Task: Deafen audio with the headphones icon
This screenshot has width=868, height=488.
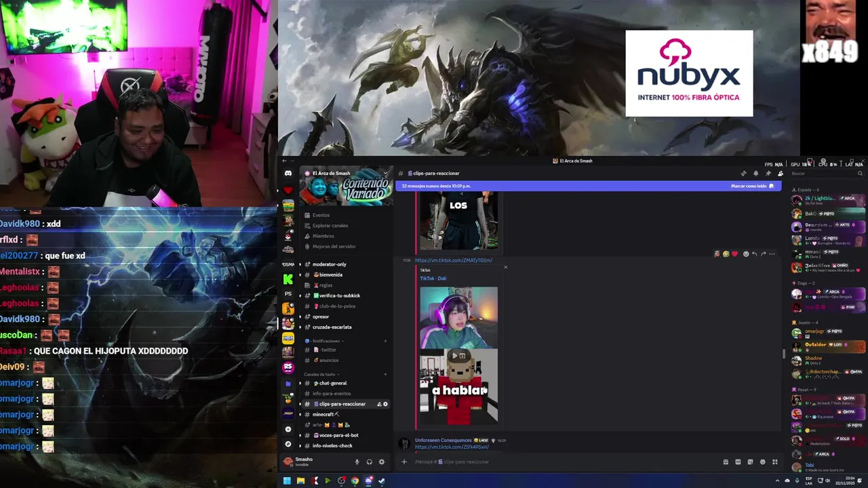Action: point(369,462)
